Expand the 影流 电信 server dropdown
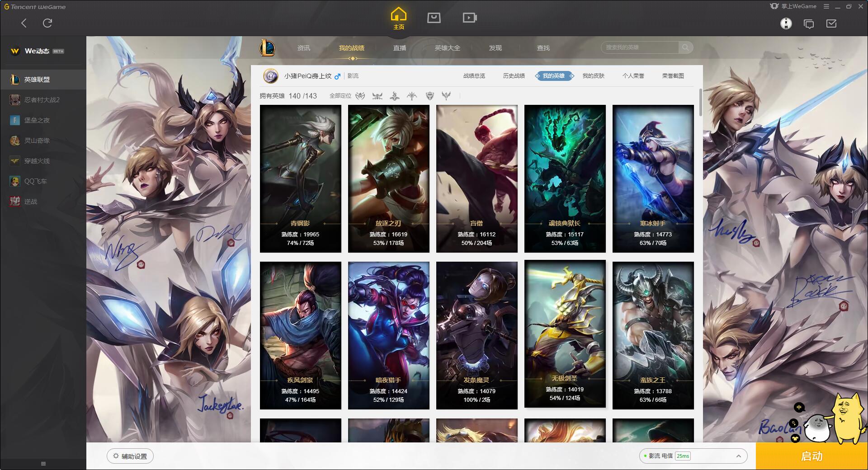The height and width of the screenshot is (470, 868). [x=693, y=456]
